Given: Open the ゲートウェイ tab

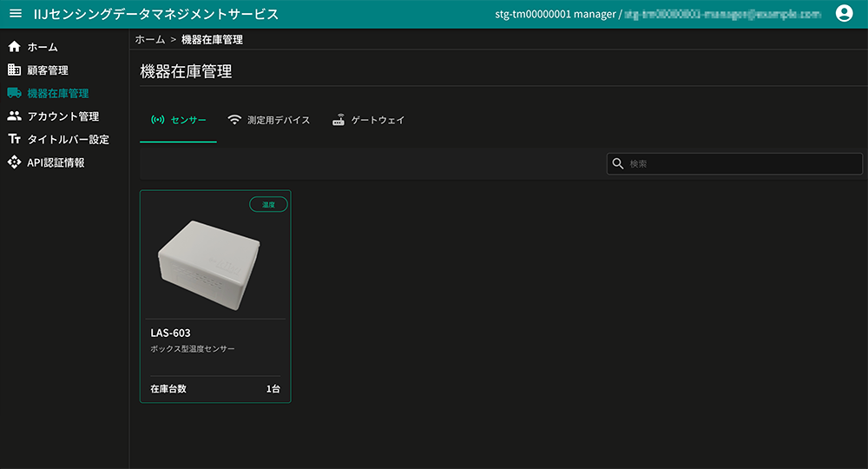Looking at the screenshot, I should pos(368,120).
